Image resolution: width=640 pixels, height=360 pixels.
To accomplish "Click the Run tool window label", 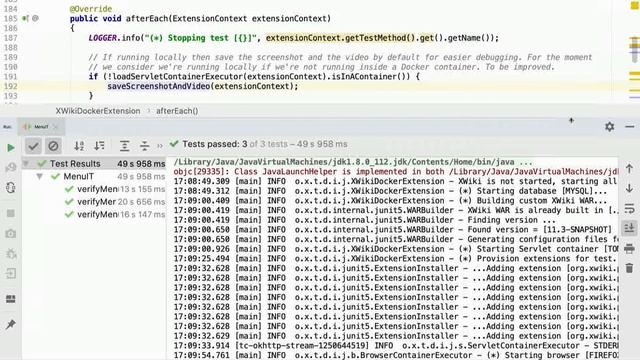I will point(7,127).
